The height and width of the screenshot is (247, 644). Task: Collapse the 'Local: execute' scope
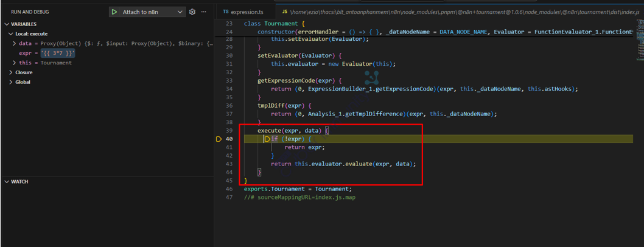click(11, 33)
